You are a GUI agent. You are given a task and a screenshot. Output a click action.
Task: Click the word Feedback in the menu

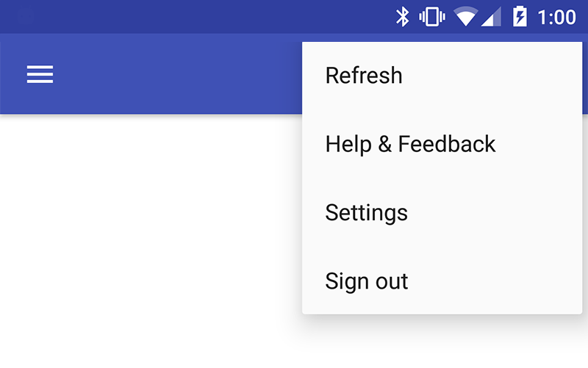(447, 144)
